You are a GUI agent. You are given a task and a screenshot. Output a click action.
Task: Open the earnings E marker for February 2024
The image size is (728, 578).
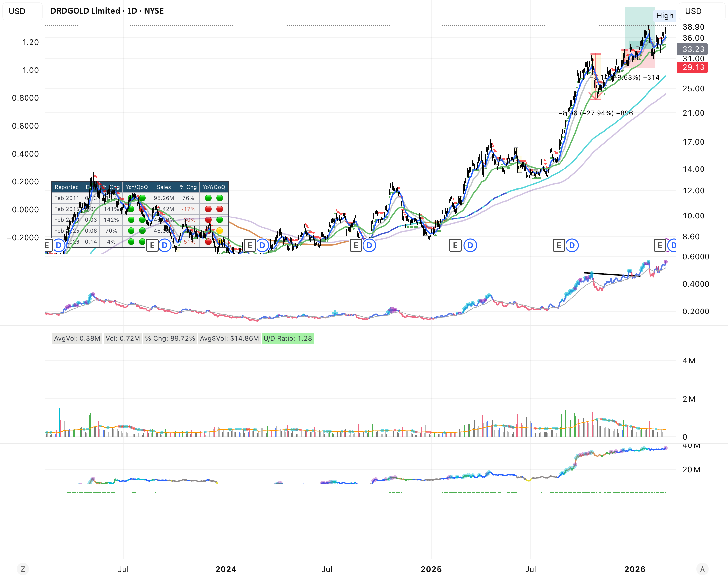pos(250,245)
